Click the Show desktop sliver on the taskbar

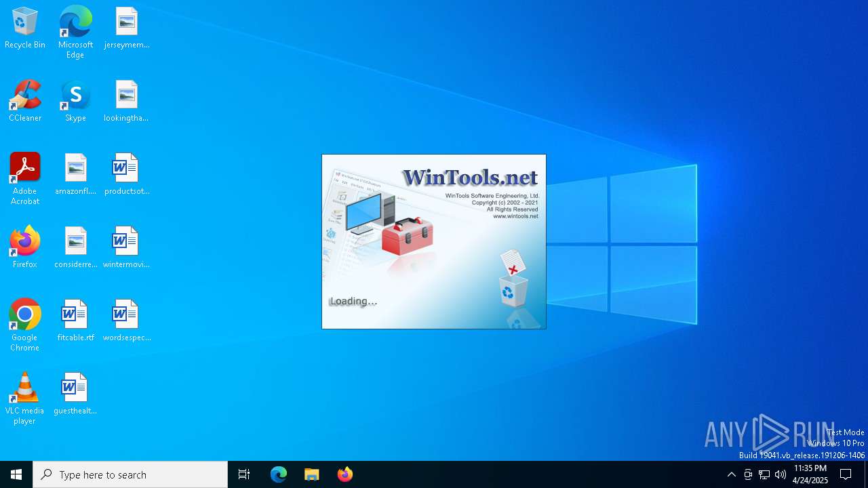tap(866, 474)
